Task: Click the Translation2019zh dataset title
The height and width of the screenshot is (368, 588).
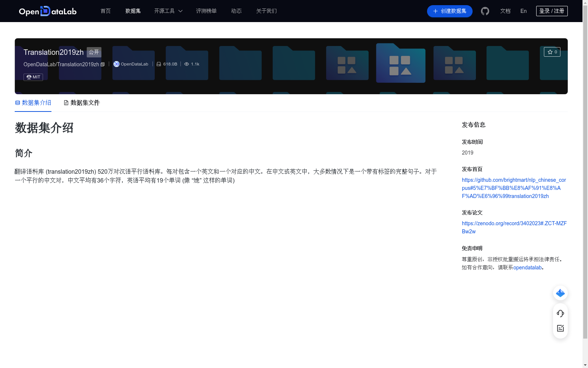Action: [54, 52]
